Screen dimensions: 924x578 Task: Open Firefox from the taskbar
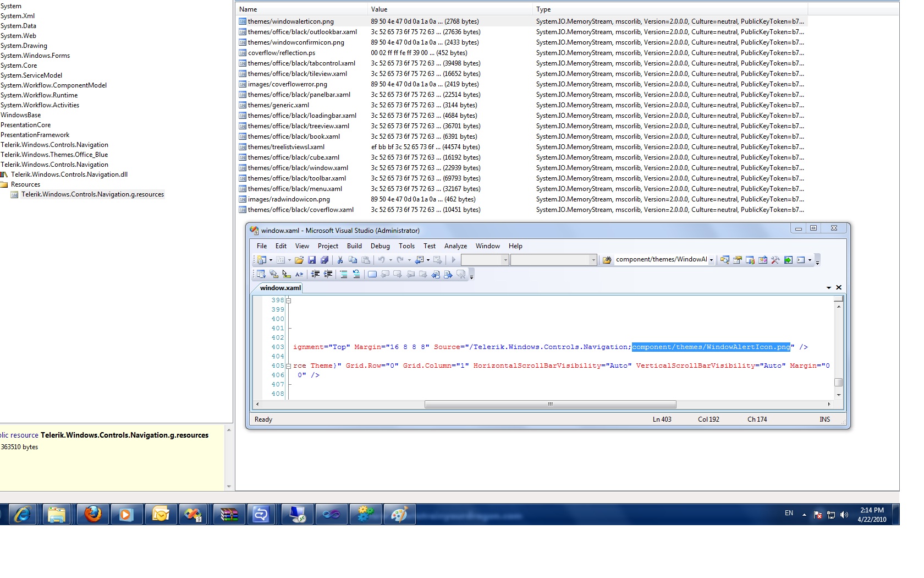[93, 514]
